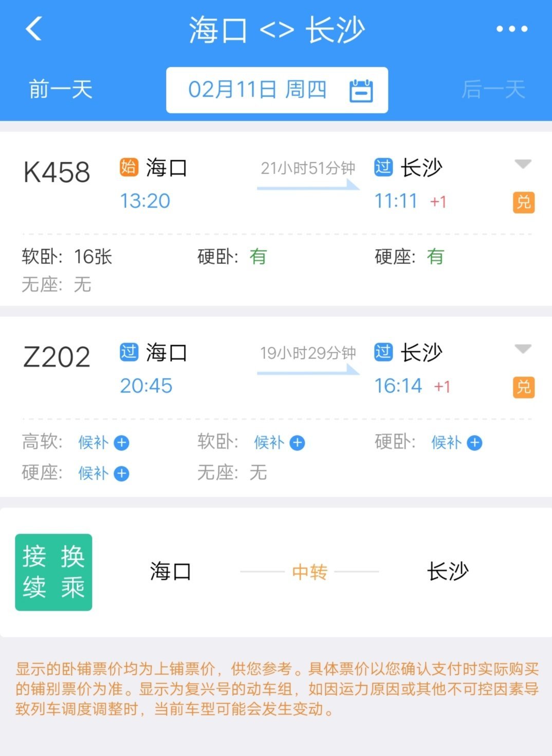Go to 前一天 previous day

point(61,89)
